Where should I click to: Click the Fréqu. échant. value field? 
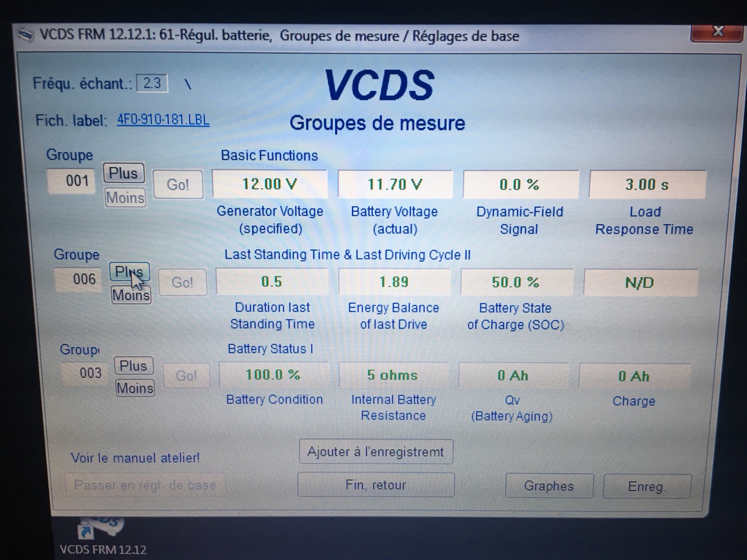click(152, 83)
